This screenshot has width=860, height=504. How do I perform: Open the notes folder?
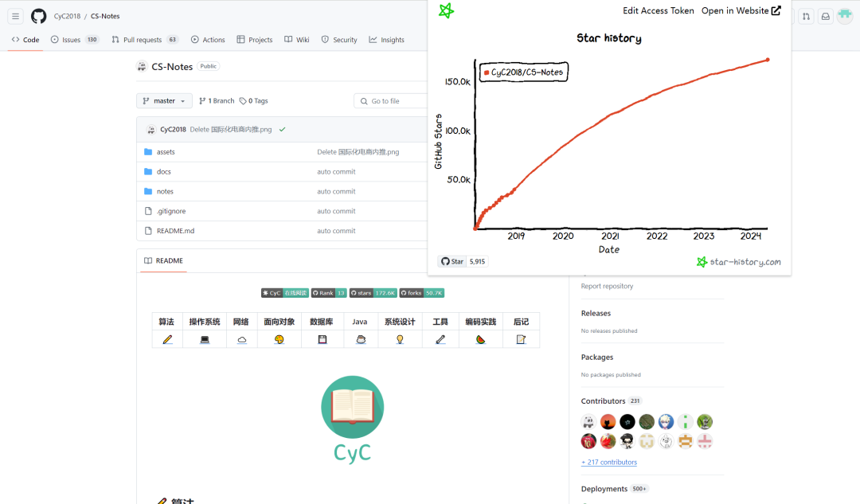165,191
